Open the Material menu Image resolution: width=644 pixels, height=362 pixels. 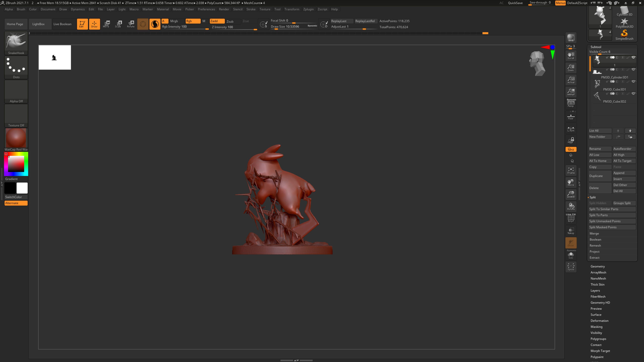click(163, 9)
